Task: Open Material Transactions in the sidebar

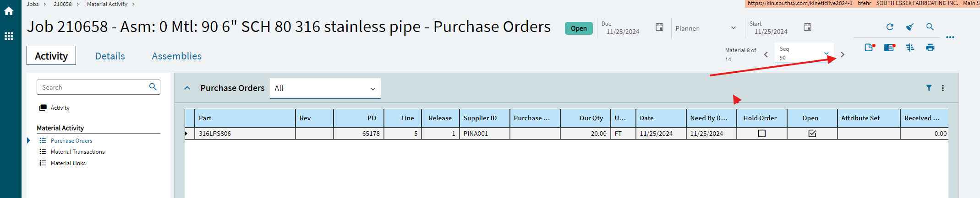Action: click(77, 152)
